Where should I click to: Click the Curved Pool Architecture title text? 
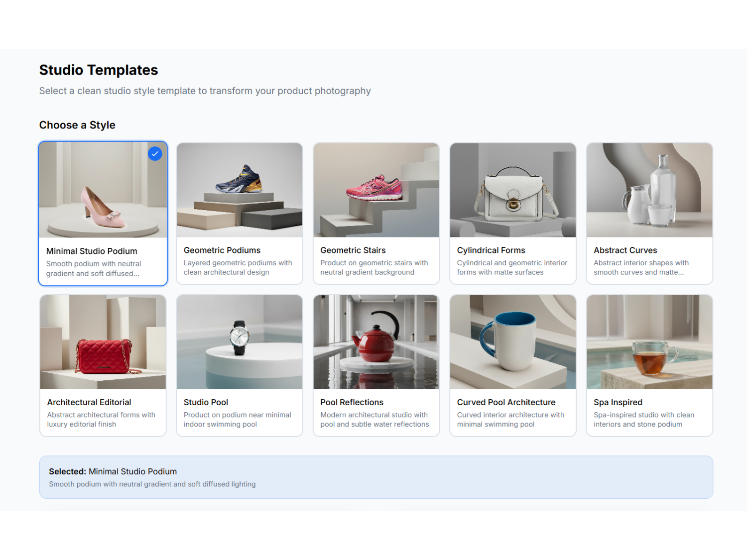click(x=506, y=402)
